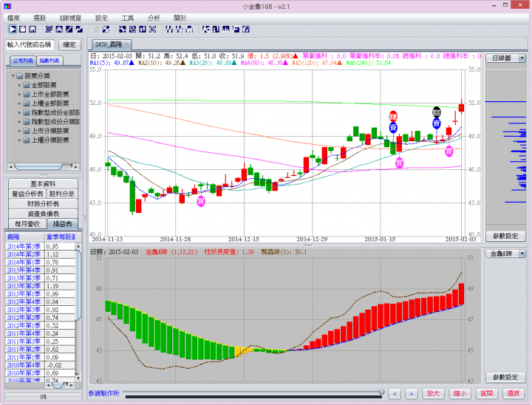The width and height of the screenshot is (532, 405).
Task: Click the pointer-arrow cursor toolbar icon
Action: pos(123,30)
